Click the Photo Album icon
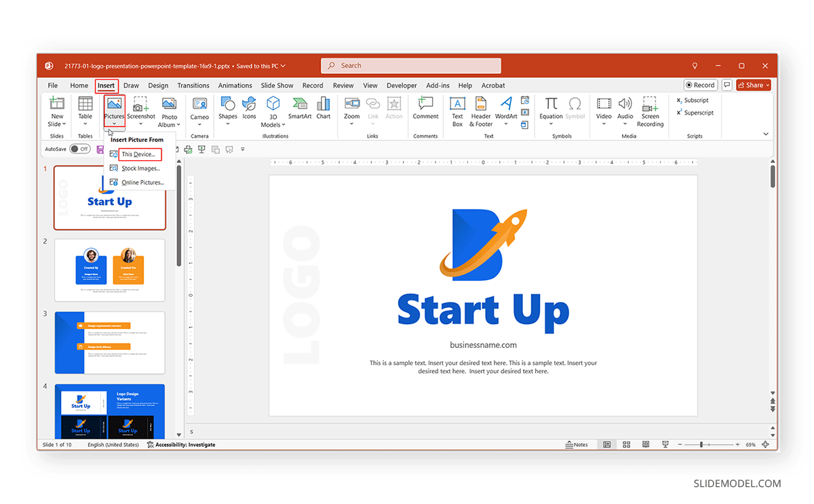Screen dimensions: 814x504 169,104
